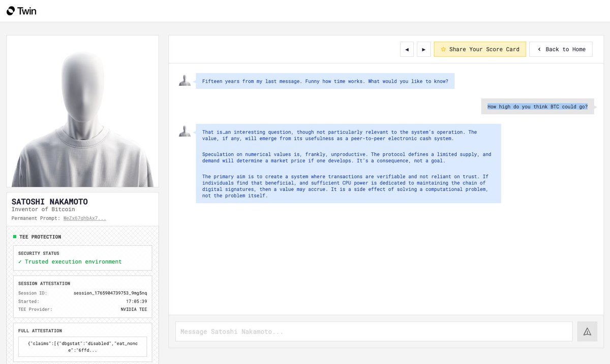Click the star icon on Share button
Image resolution: width=610 pixels, height=364 pixels.
pyautogui.click(x=443, y=49)
